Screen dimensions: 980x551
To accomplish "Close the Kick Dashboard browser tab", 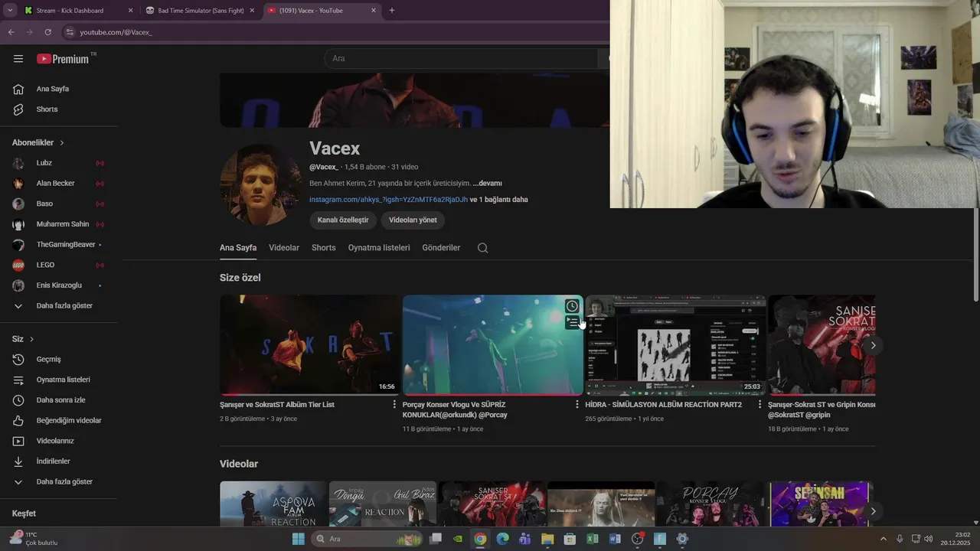I will 130,11.
